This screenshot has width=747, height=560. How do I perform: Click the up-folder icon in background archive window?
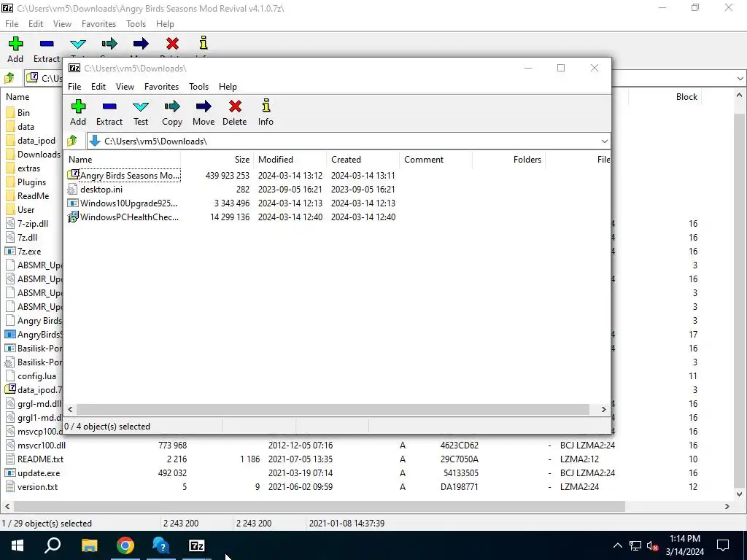pos(9,77)
